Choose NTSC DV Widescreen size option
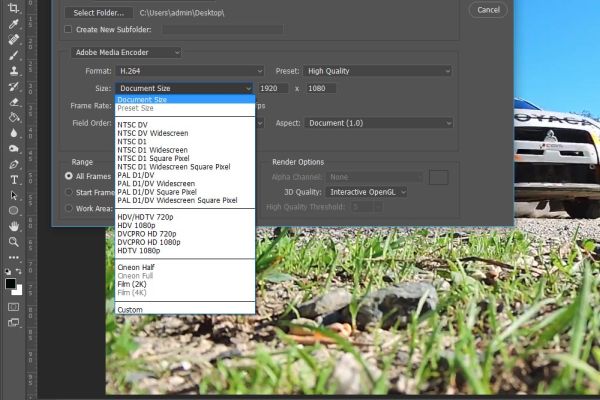The image size is (600, 400). pyautogui.click(x=185, y=133)
